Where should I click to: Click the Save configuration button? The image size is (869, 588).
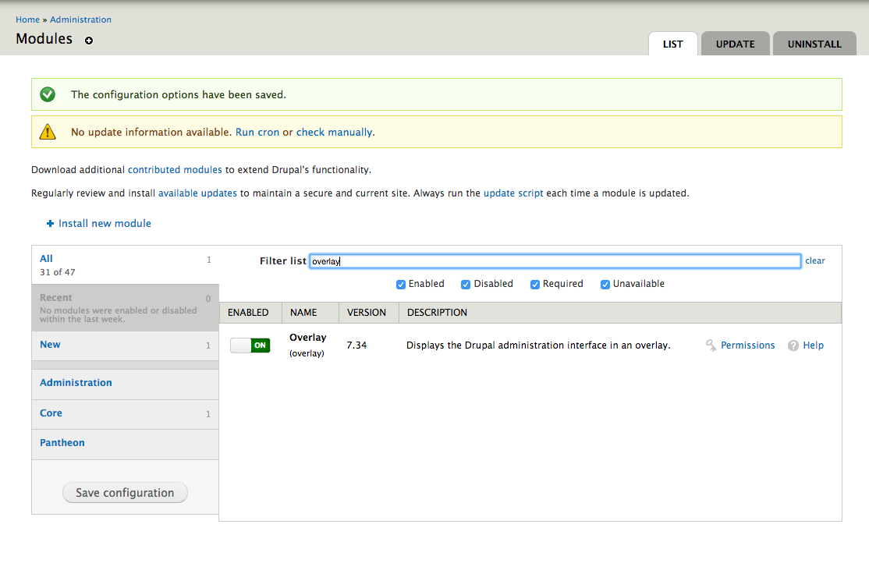coord(125,493)
